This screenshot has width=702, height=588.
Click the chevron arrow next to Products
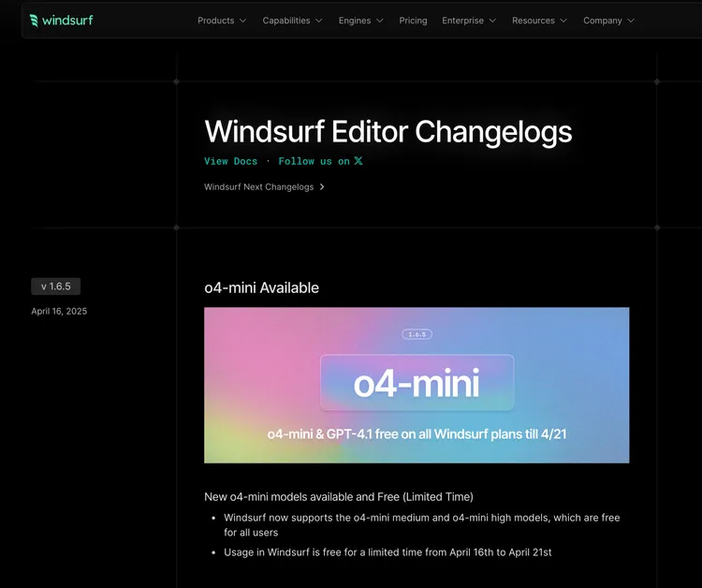coord(243,21)
